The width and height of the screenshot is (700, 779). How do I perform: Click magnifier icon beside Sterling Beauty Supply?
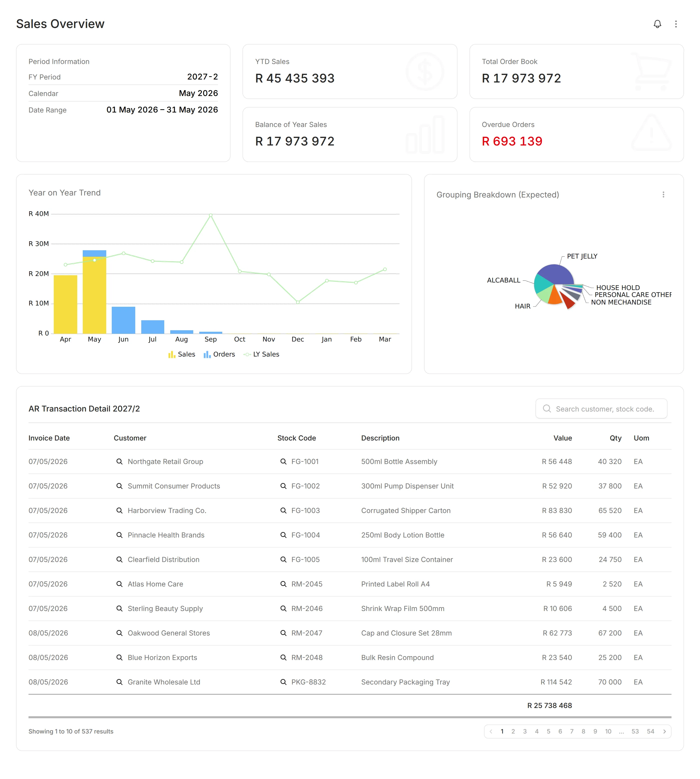pos(119,608)
